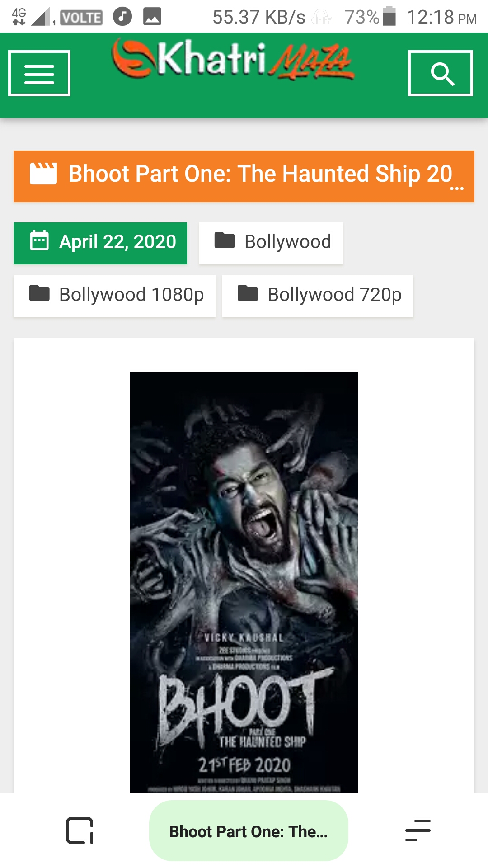Open the Bollywood 1080p category
488x868 pixels.
(114, 296)
